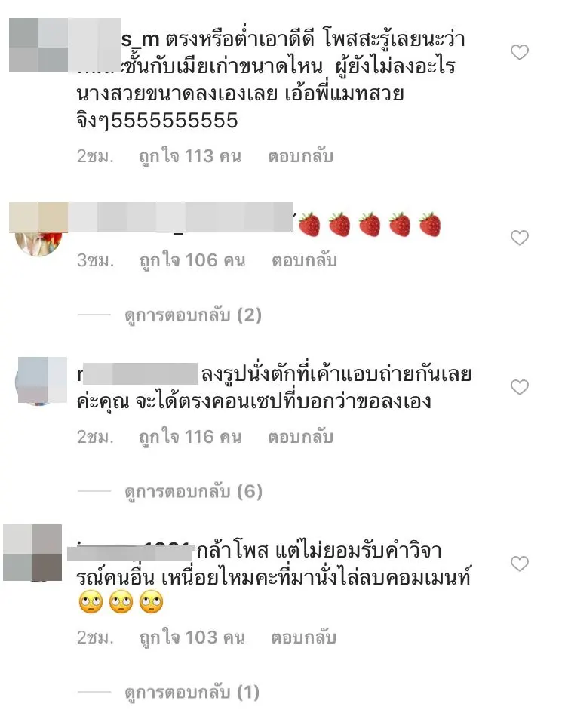Expand the 1 reply thread
This screenshot has height=728, width=562.
point(192,693)
